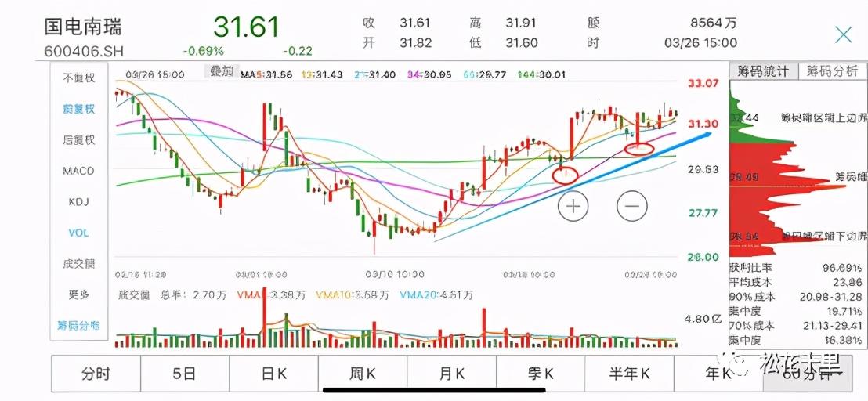Click the VMA10 volume average label
Image resolution: width=868 pixels, height=401 pixels.
(352, 294)
